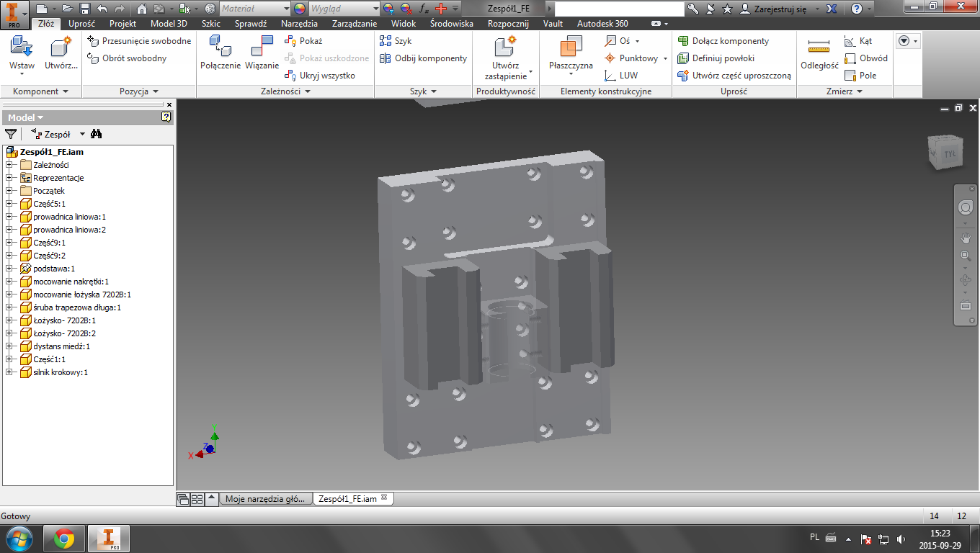Image resolution: width=980 pixels, height=553 pixels.
Task: Click the full navigation wheel icon
Action: tap(966, 207)
